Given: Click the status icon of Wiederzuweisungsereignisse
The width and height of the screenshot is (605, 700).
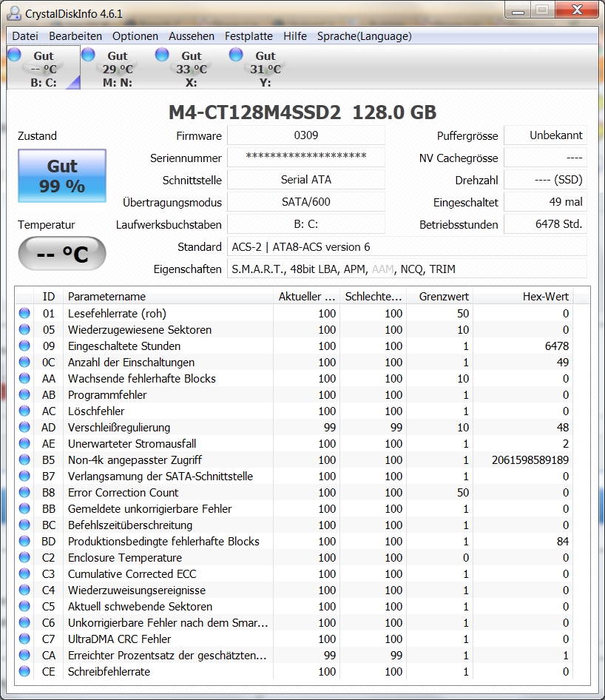Looking at the screenshot, I should (x=24, y=590).
